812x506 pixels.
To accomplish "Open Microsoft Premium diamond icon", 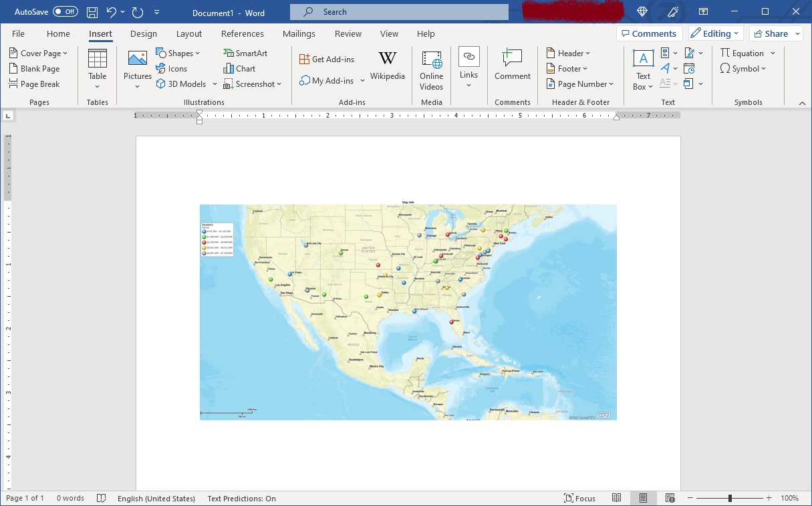I will pos(642,12).
